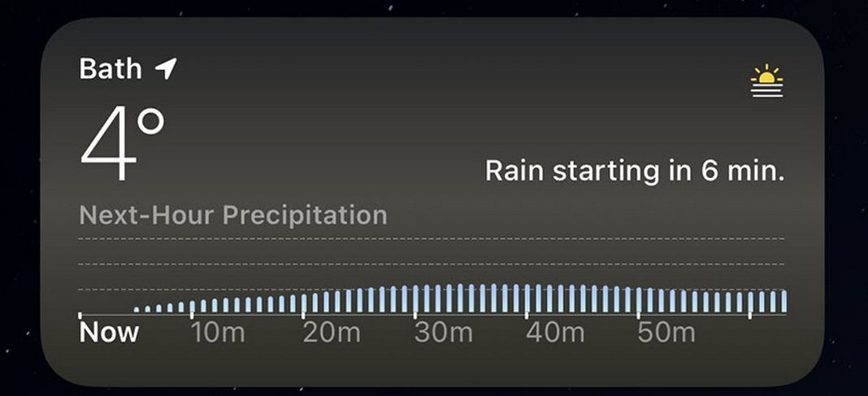The width and height of the screenshot is (868, 396).
Task: Click the 20m timeline label
Action: 332,333
